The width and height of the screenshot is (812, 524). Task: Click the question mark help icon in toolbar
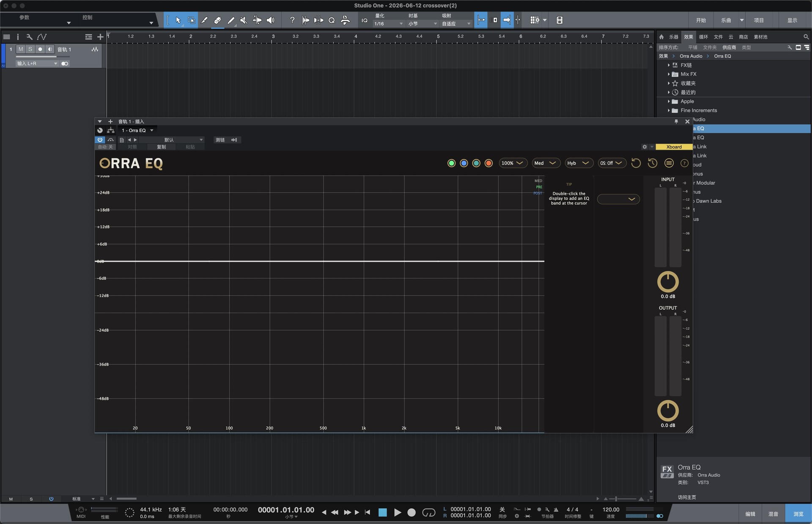(292, 20)
